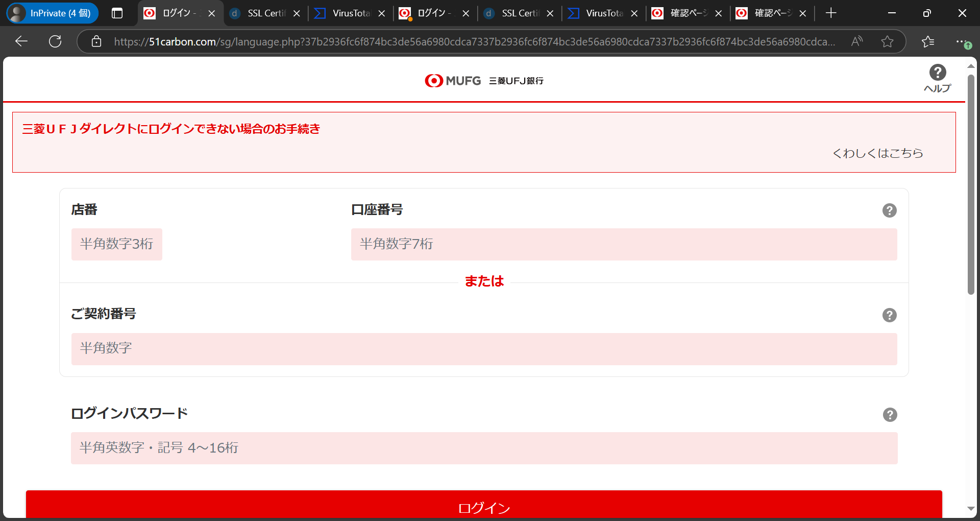Close the second ログイン tab
Image resolution: width=980 pixels, height=521 pixels.
point(465,13)
